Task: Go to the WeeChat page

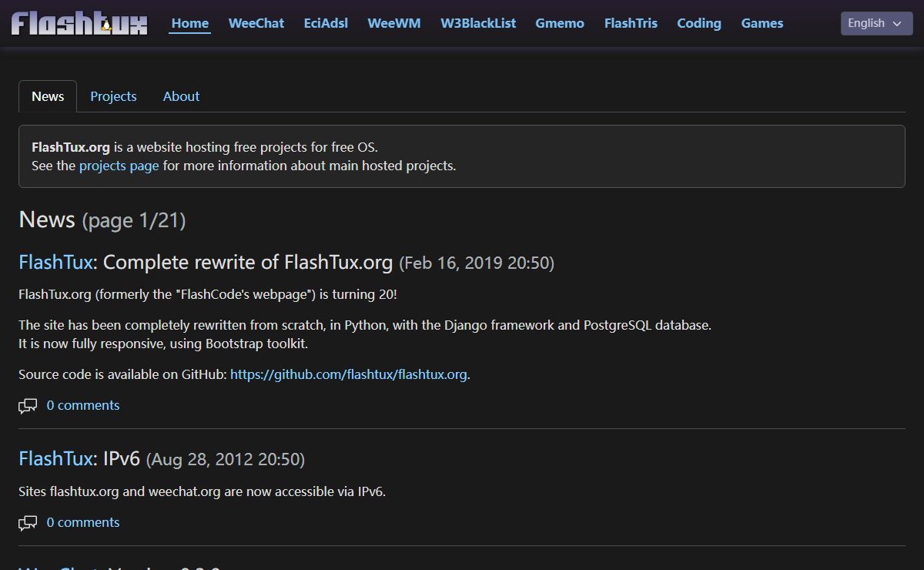Action: (256, 23)
